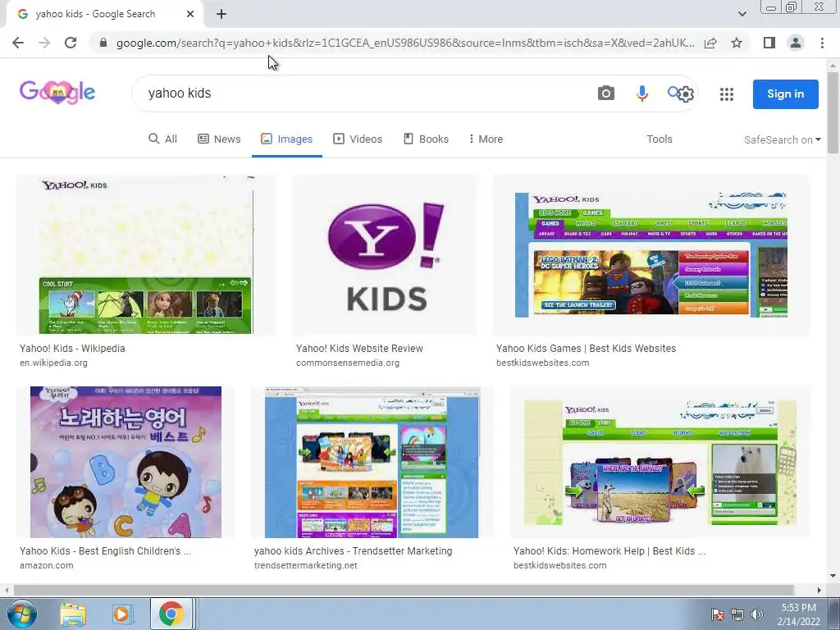The width and height of the screenshot is (840, 630).
Task: Open Yahoo Kids Games Lego Batman thumbnail
Action: pos(651,254)
